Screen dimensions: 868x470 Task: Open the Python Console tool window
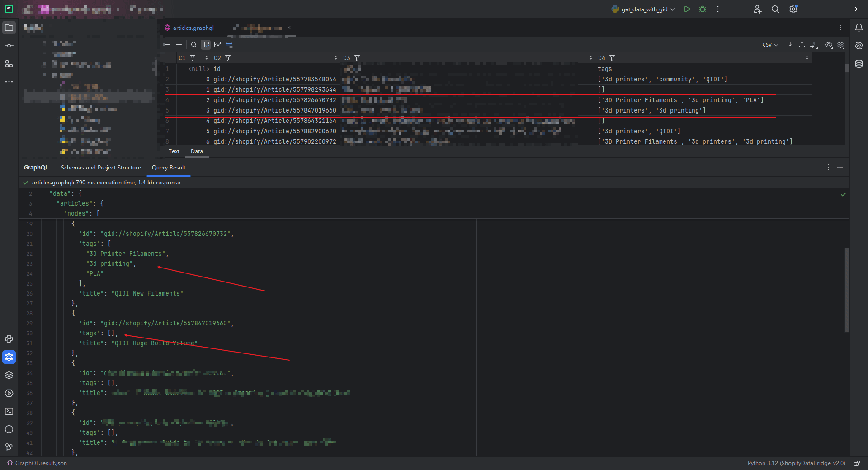9,339
